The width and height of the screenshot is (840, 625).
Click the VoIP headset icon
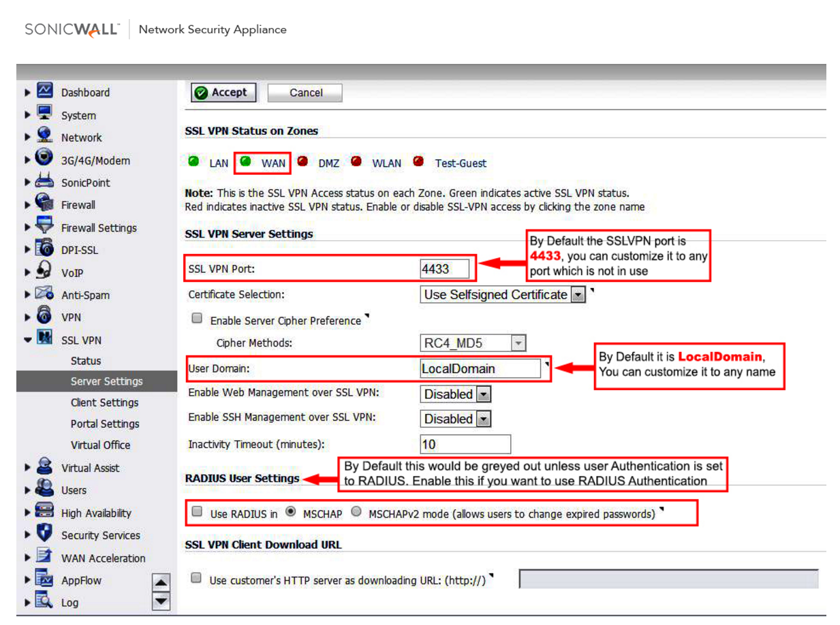pyautogui.click(x=44, y=271)
